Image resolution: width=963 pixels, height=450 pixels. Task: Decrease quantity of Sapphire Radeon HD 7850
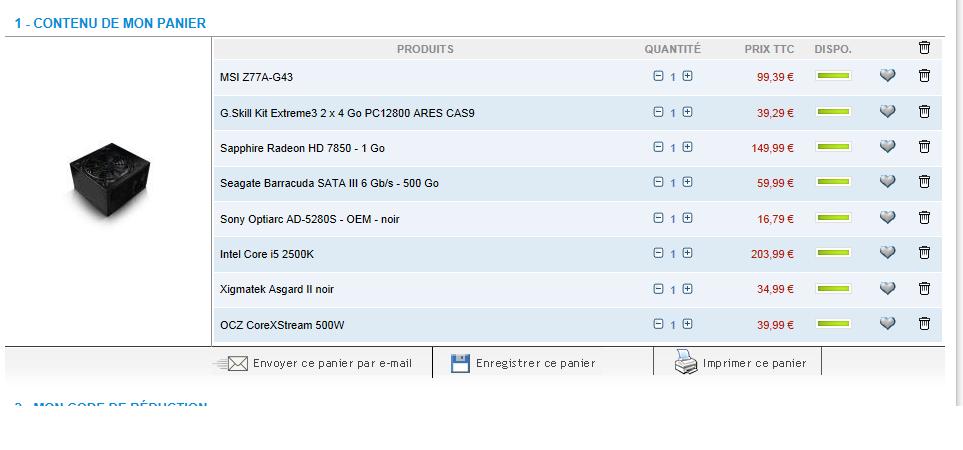pos(658,147)
